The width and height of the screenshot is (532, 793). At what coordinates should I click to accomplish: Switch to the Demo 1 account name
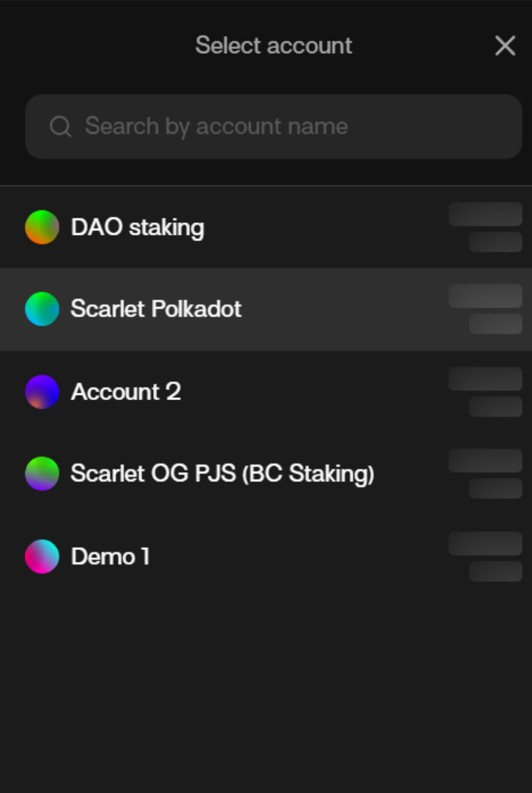pyautogui.click(x=111, y=557)
